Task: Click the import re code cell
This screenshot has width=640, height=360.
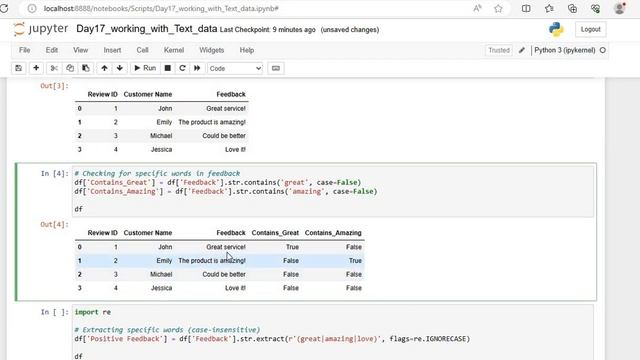Action: tap(333, 333)
